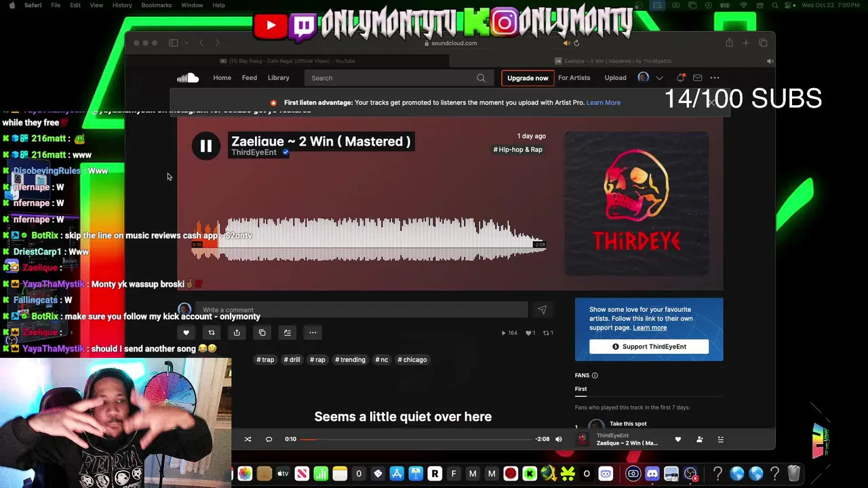The width and height of the screenshot is (868, 488).
Task: Reload page in Safari address bar
Action: coord(576,43)
